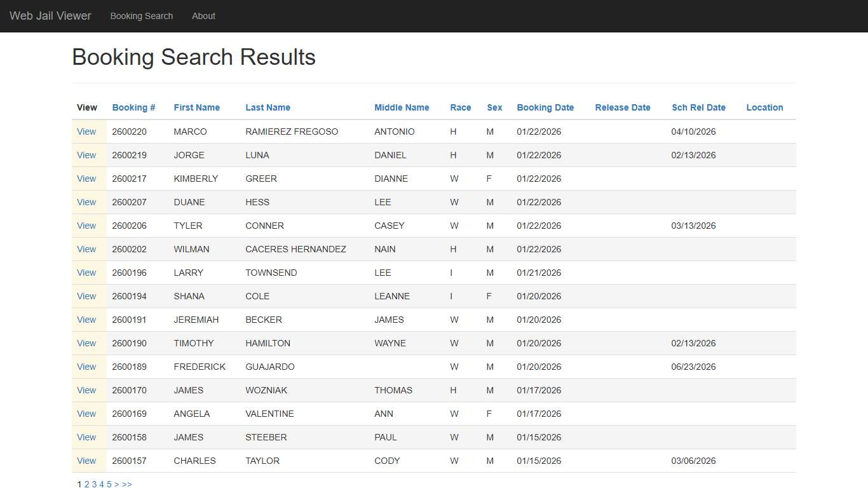Sort results by First Name

(196, 107)
